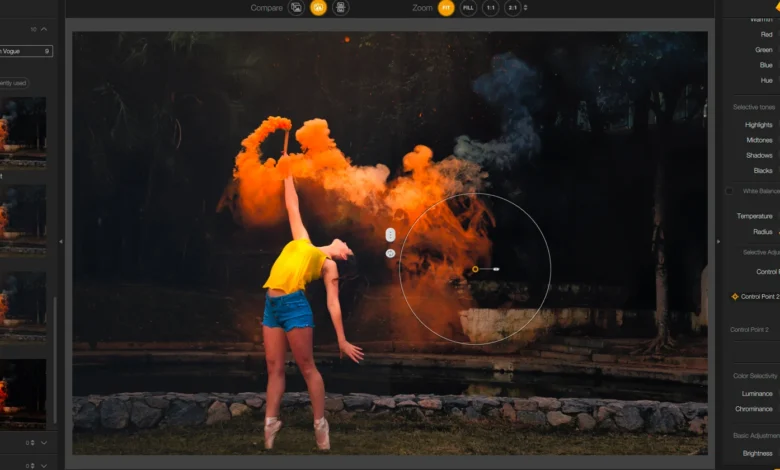780x470 pixels.
Task: Expand the upper collapsed section at the bottom left
Action: [44, 442]
